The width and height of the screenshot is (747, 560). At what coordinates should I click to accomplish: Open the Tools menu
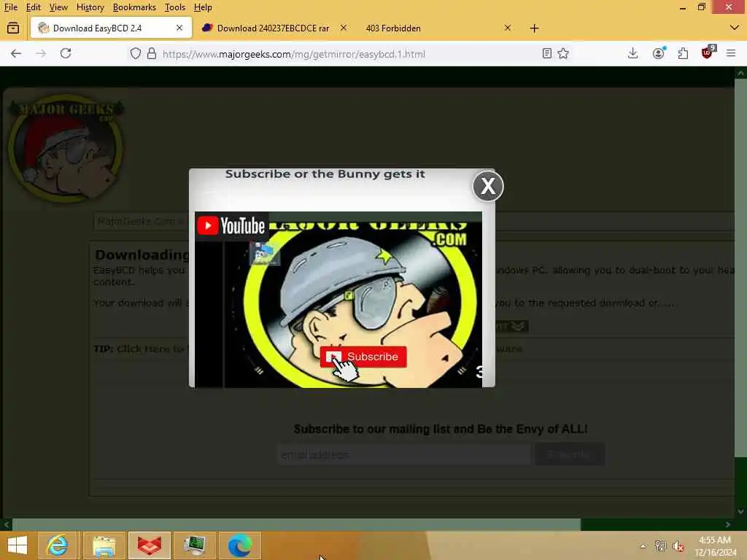(x=175, y=7)
